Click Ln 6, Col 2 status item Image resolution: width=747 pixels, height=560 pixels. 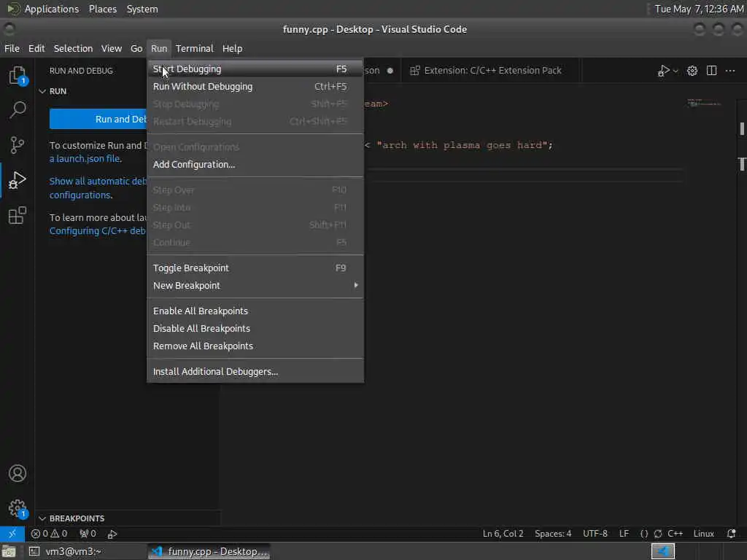coord(503,533)
